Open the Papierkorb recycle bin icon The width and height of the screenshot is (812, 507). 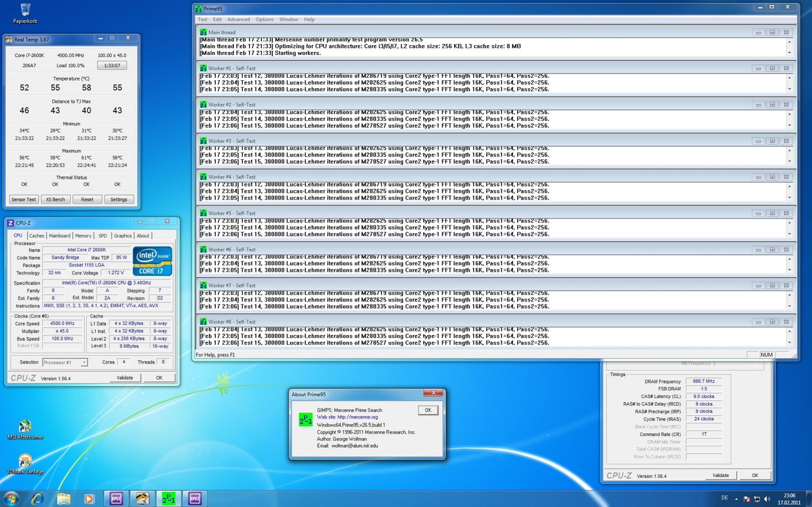tap(25, 13)
